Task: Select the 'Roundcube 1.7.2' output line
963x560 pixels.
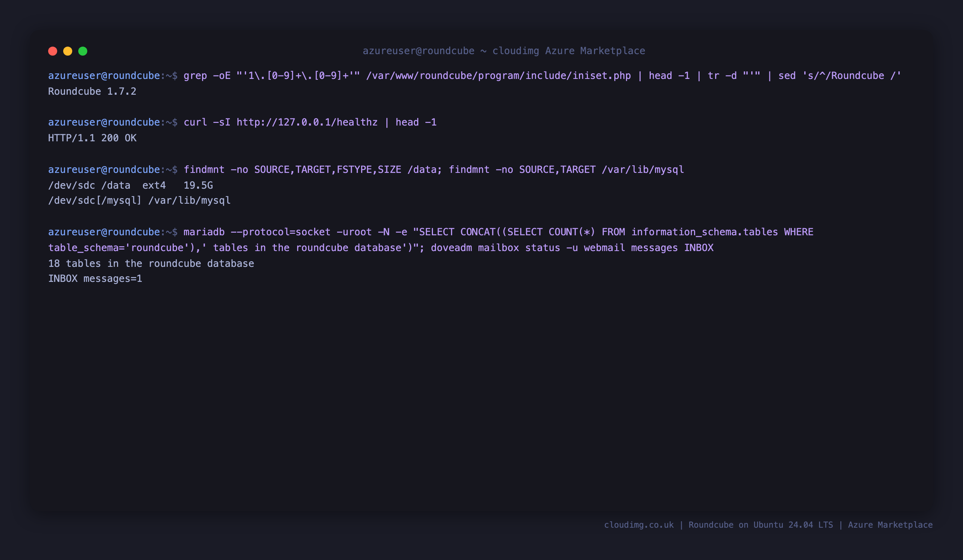Action: click(92, 92)
